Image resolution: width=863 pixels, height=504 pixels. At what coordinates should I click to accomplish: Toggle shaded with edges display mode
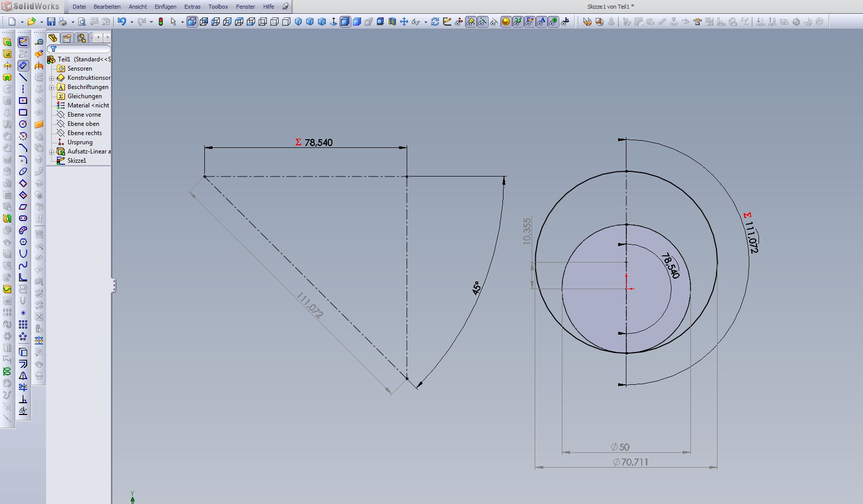tap(346, 21)
